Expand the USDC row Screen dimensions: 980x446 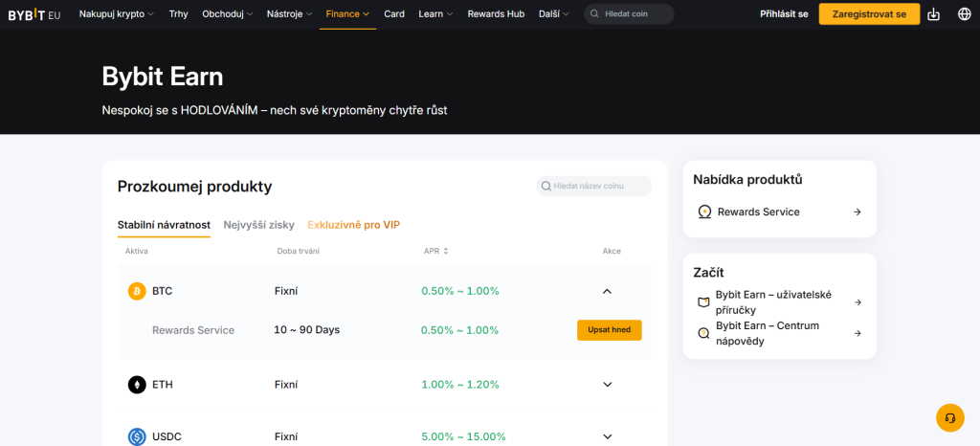coord(607,436)
